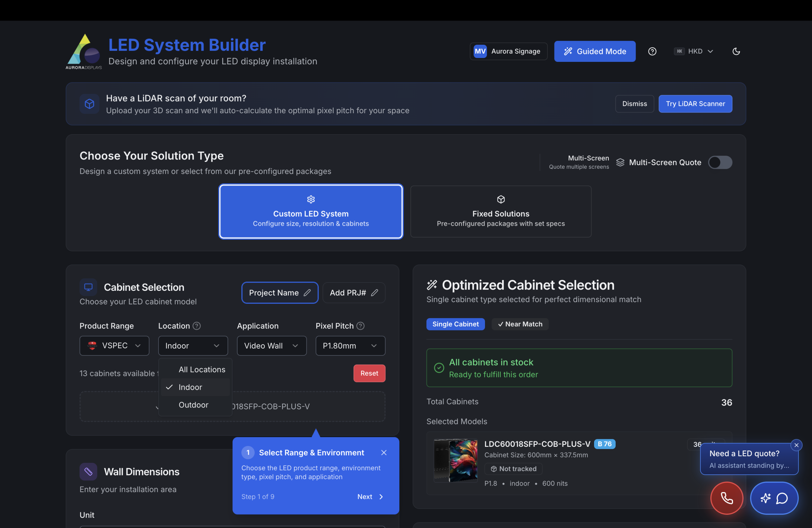812x528 pixels.
Task: Click the LDC60018SFP cabinet thumbnail
Action: point(455,460)
